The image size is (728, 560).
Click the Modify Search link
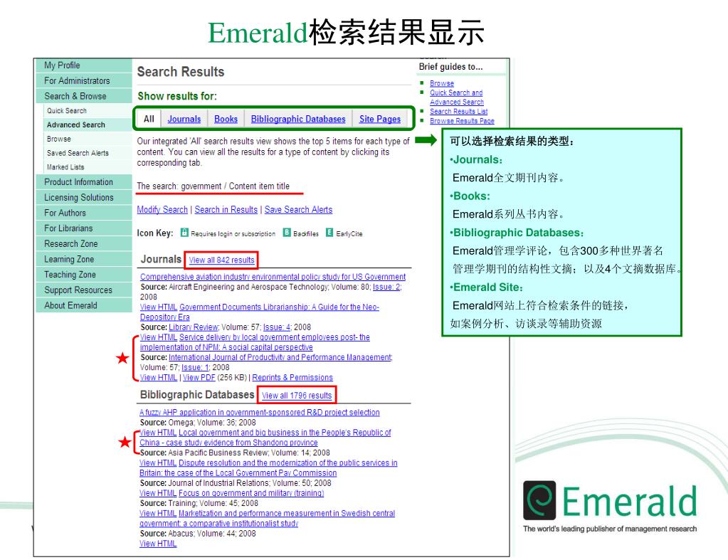pos(162,209)
